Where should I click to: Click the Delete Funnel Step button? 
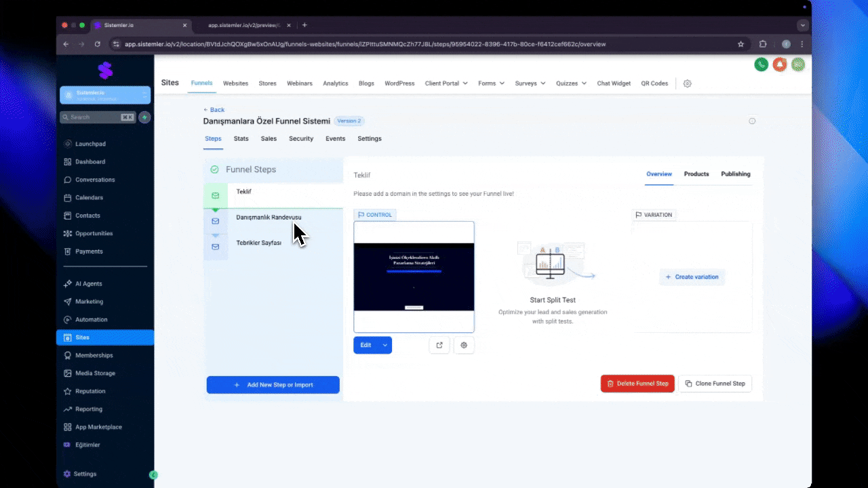pos(637,384)
